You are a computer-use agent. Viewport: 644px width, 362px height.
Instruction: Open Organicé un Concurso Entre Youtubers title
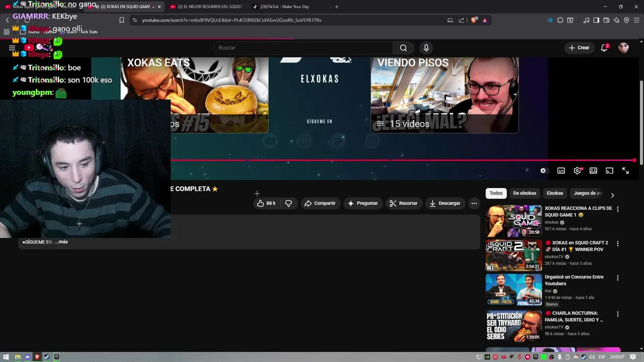(574, 280)
